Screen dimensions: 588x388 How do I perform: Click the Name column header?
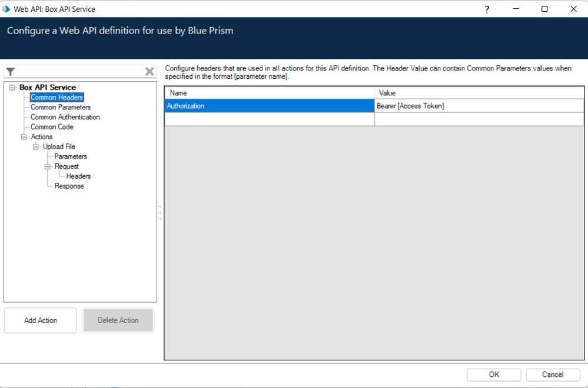tap(270, 93)
